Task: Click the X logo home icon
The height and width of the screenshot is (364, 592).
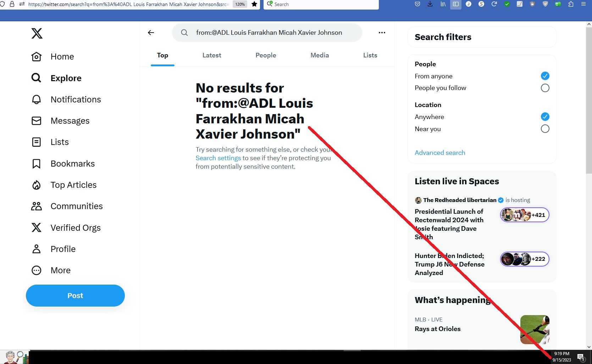Action: click(37, 33)
